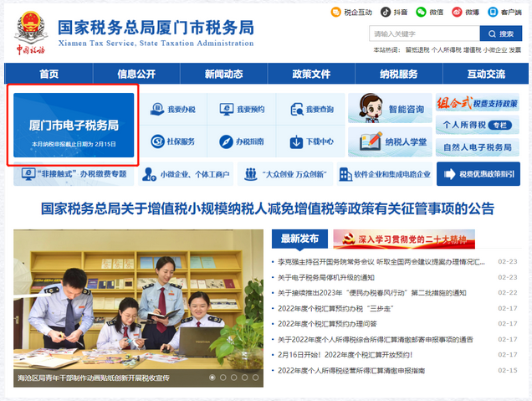Click the 非接触式办税缴费专题 monitor icon
The width and height of the screenshot is (532, 401).
pos(28,174)
